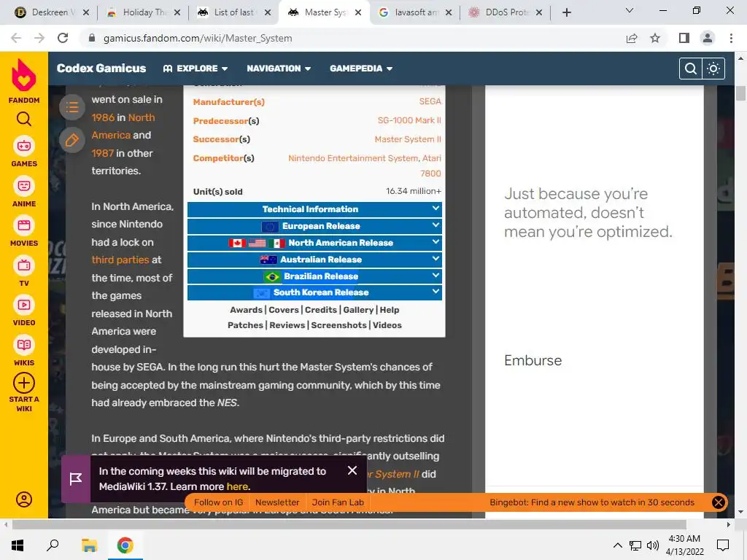Screen dimensions: 747x560
Task: Open File Explorer from the taskbar
Action: (89, 545)
